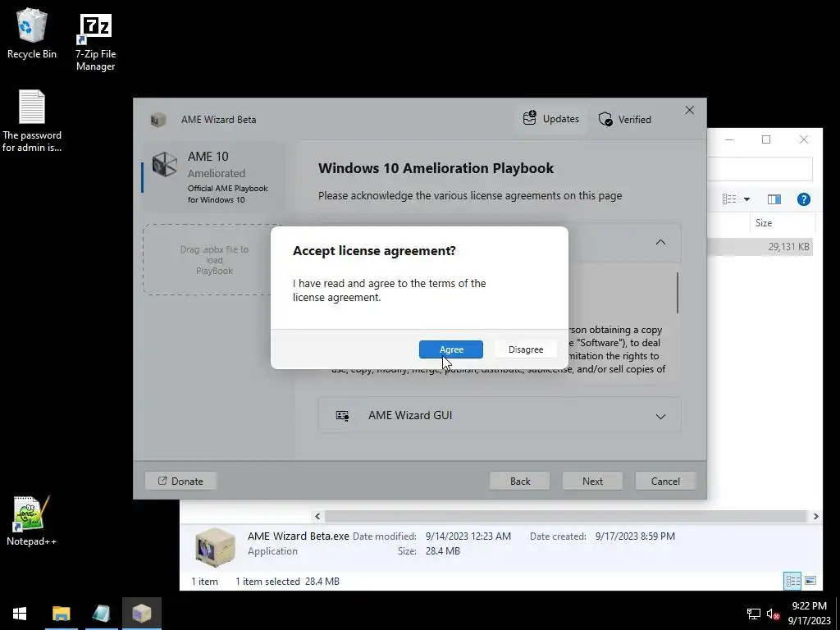The width and height of the screenshot is (840, 630).
Task: Go Back in the wizard
Action: (519, 481)
